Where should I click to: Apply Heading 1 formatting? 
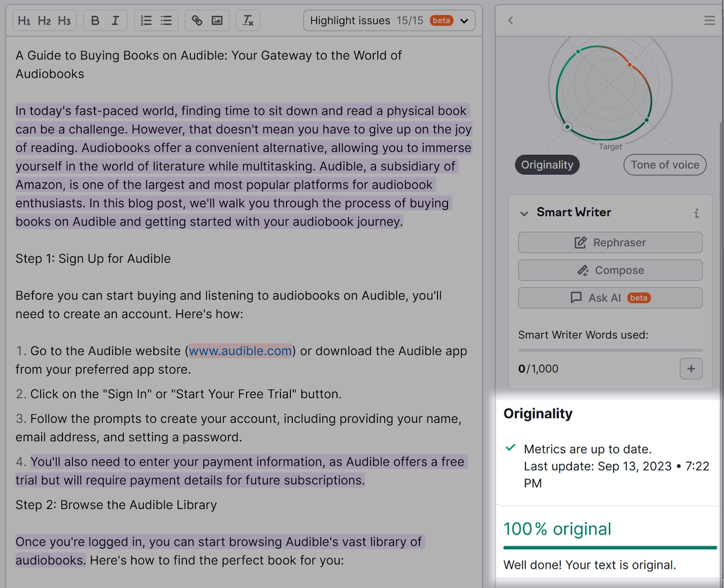coord(25,20)
